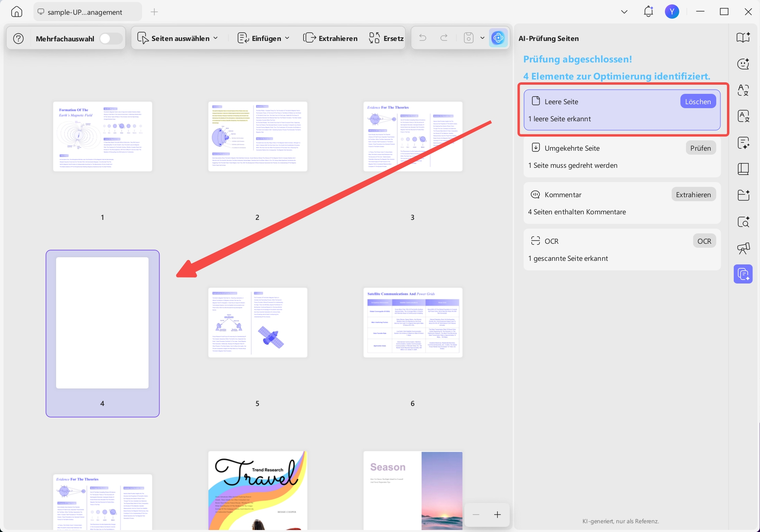Click the sample-UP...anagement tab
The image size is (760, 532).
[88, 12]
